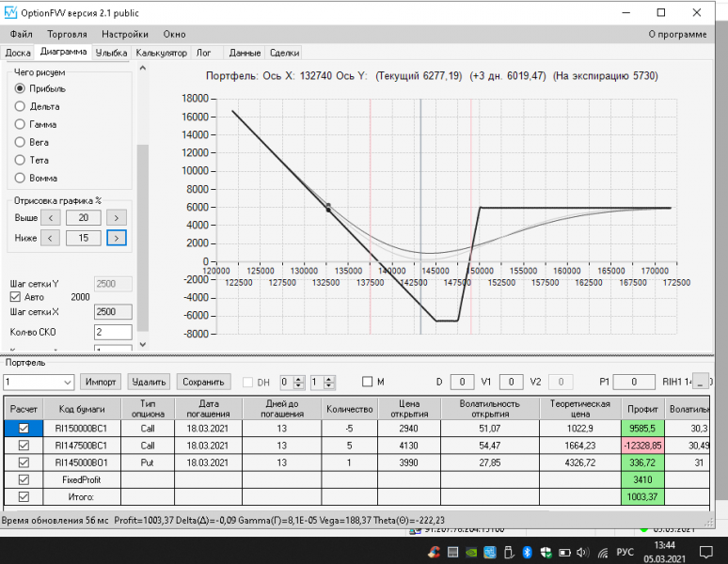Click the Профит column header
Viewport: 728px width, 564px height.
(x=642, y=409)
